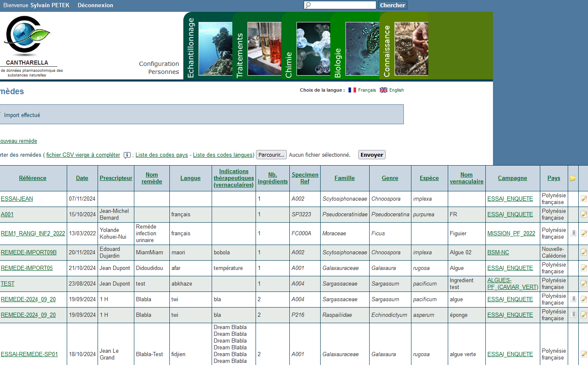
Task: Click the edit pencil for ESSAI-REMEDE-SP01
Action: [584, 354]
